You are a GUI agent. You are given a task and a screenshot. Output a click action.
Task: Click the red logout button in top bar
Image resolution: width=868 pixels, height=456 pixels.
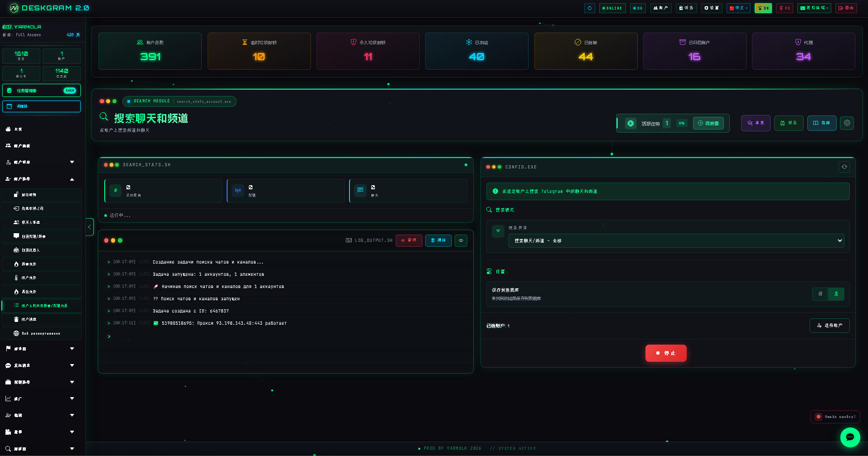pos(846,8)
